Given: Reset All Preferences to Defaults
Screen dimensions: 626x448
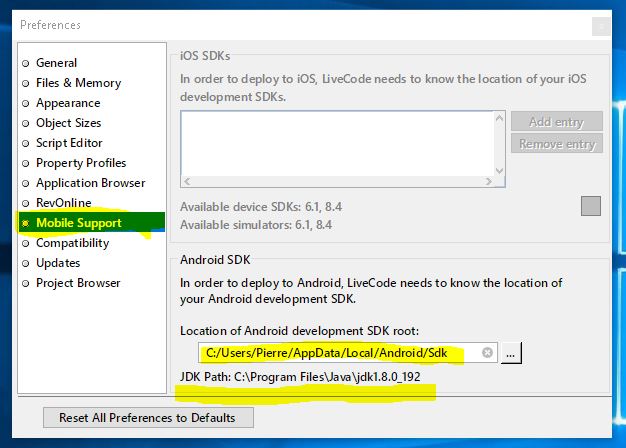Looking at the screenshot, I should point(148,418).
